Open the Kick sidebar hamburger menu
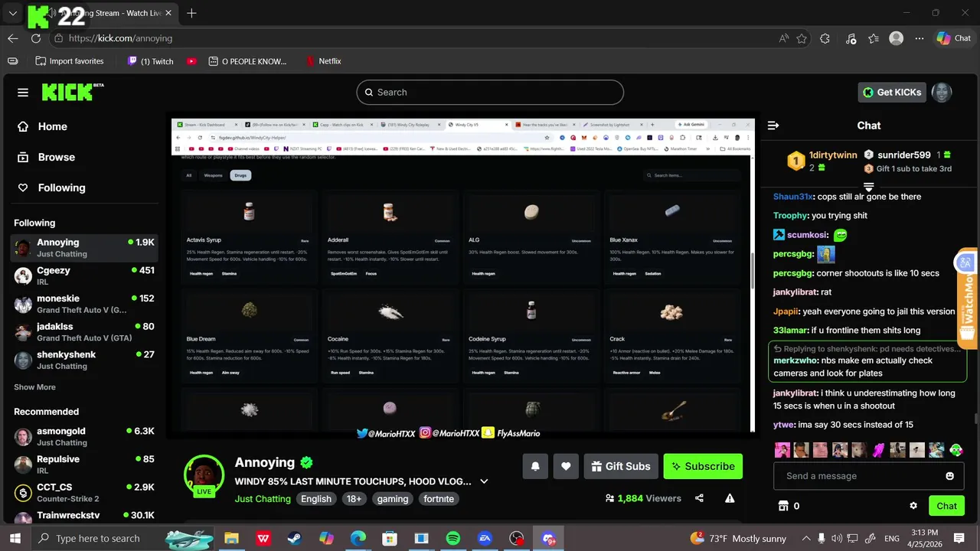Screen dimensions: 980x551 point(23,93)
